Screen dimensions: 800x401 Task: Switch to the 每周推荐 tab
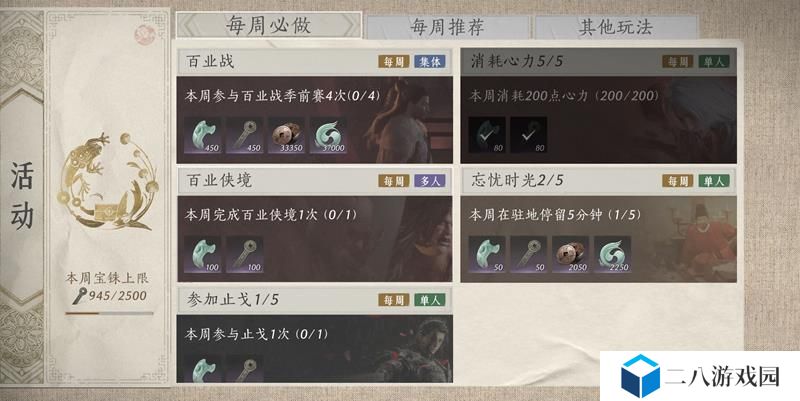click(447, 27)
